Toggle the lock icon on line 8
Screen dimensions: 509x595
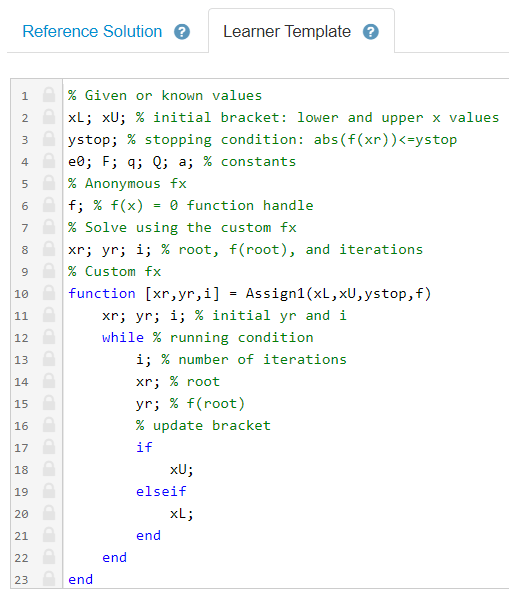pos(49,249)
